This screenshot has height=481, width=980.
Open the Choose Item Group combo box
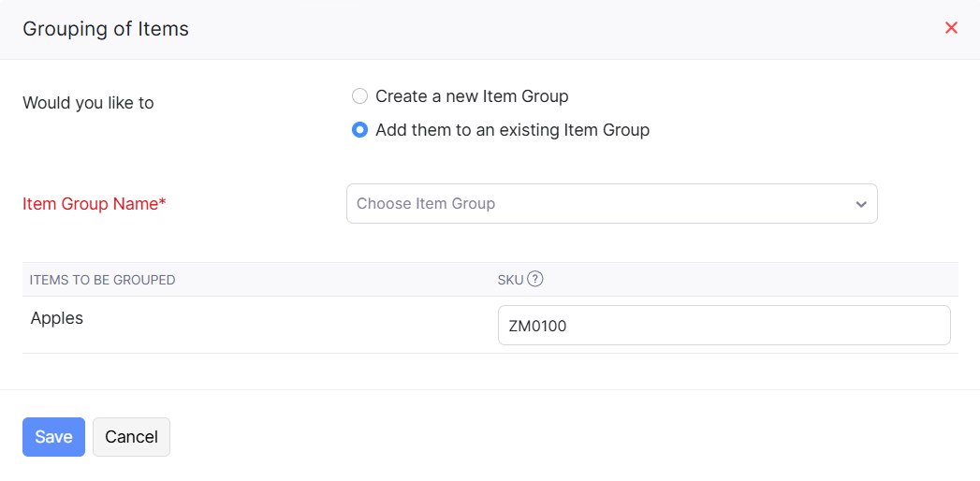point(611,204)
